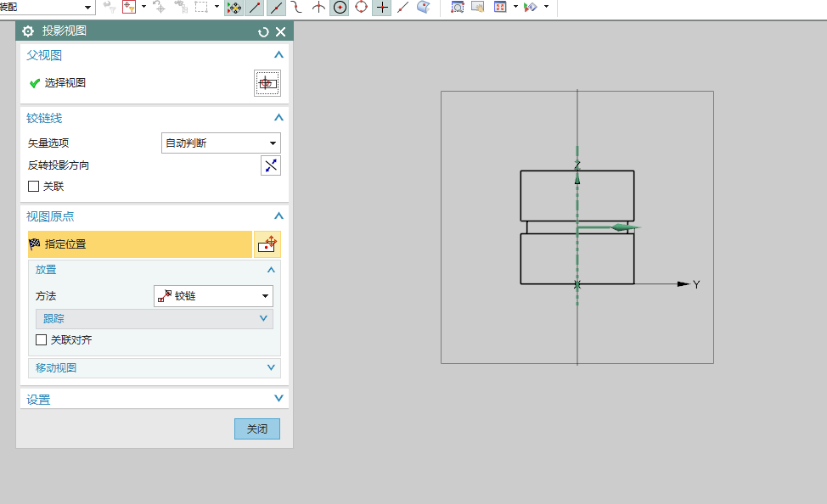
Task: Open the rectangle selection method dropdown arrow
Action: [217, 7]
